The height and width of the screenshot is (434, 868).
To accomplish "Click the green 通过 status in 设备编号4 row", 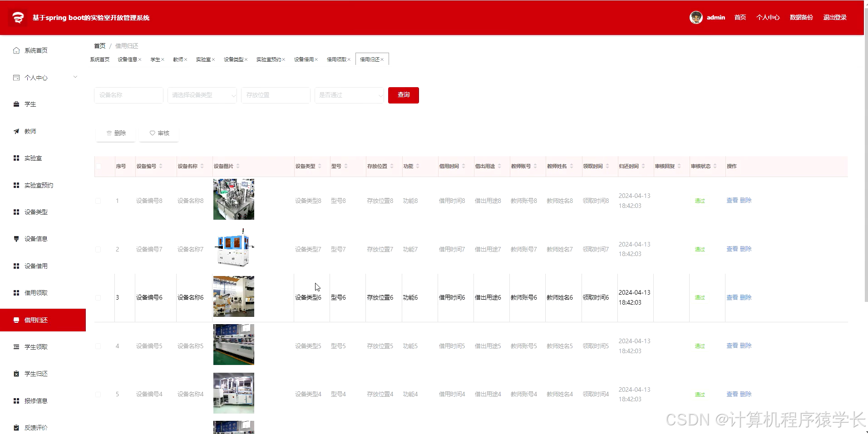I will coord(700,395).
